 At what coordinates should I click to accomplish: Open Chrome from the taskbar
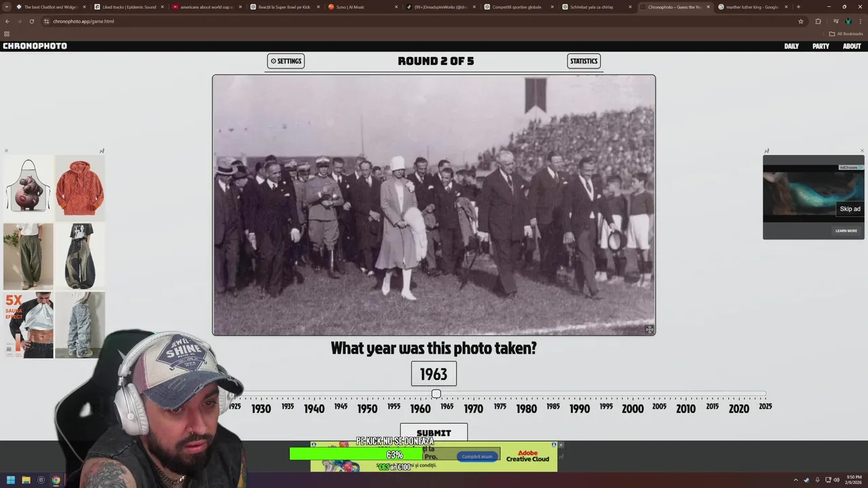(x=56, y=480)
